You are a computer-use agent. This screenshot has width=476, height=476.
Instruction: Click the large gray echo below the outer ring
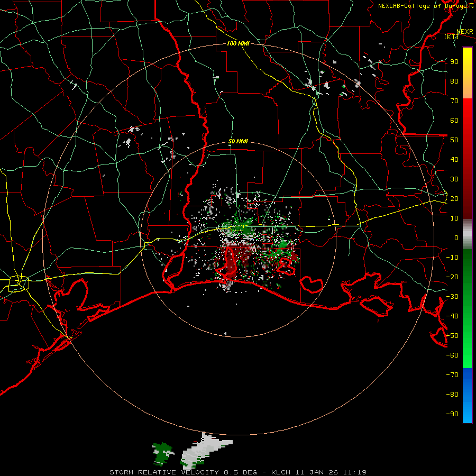(205, 450)
